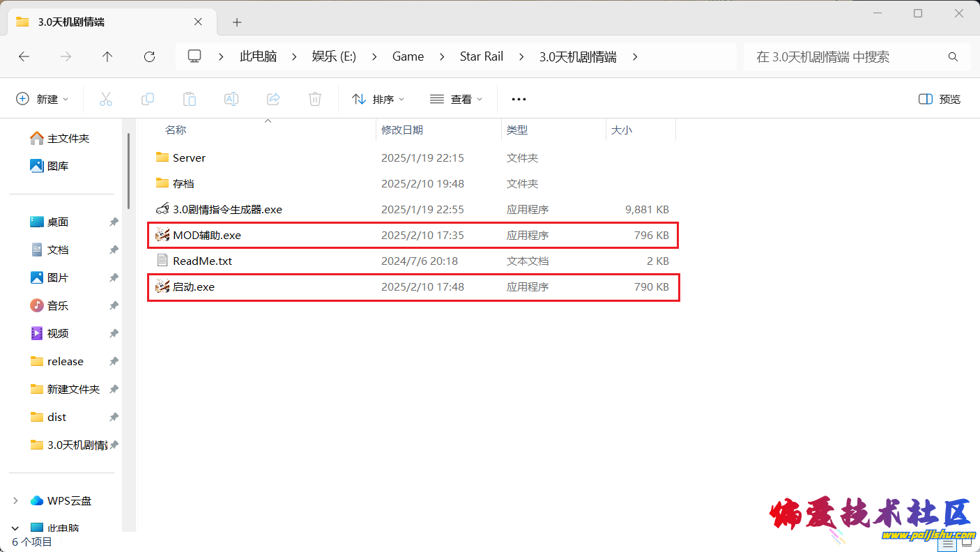Click the paste clipboard icon
The image size is (980, 552).
coord(190,99)
